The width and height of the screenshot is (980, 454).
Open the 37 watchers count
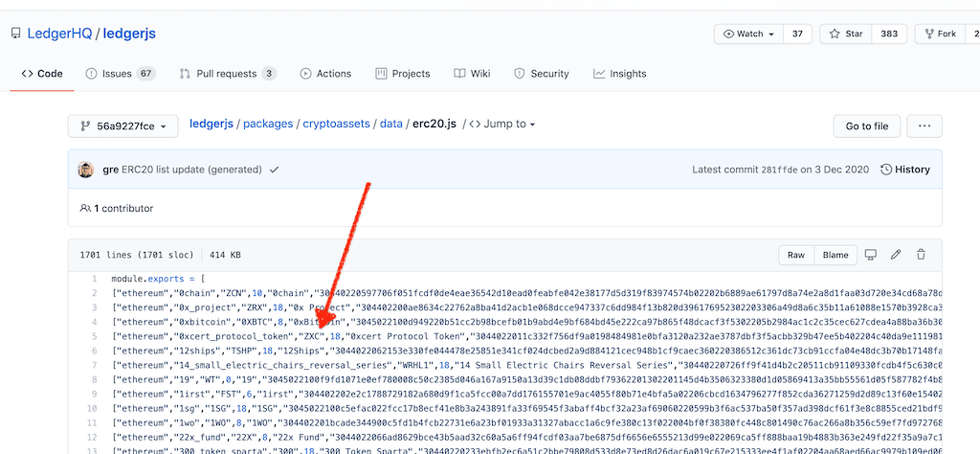(797, 34)
